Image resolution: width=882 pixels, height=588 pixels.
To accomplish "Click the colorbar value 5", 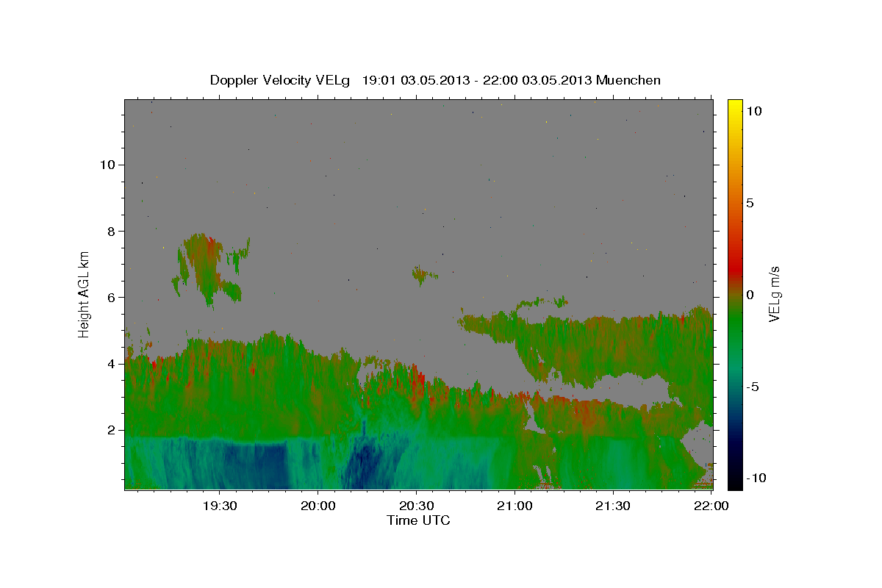I will (750, 203).
